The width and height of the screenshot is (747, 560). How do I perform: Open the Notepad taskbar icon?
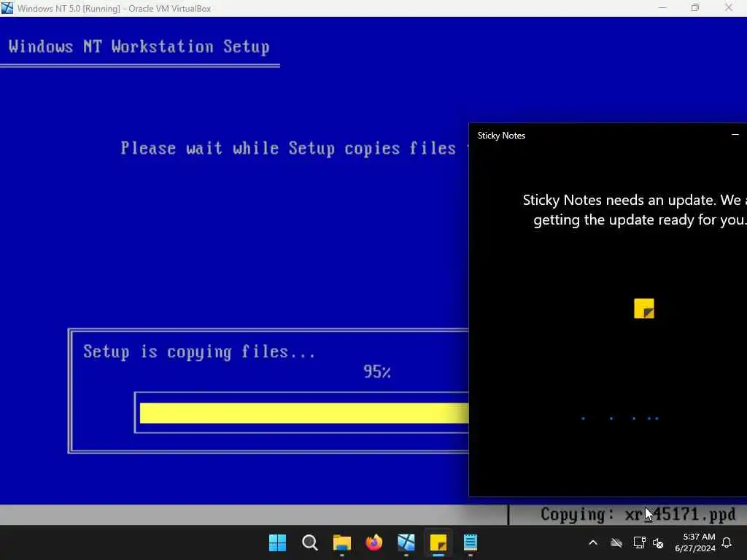(471, 542)
